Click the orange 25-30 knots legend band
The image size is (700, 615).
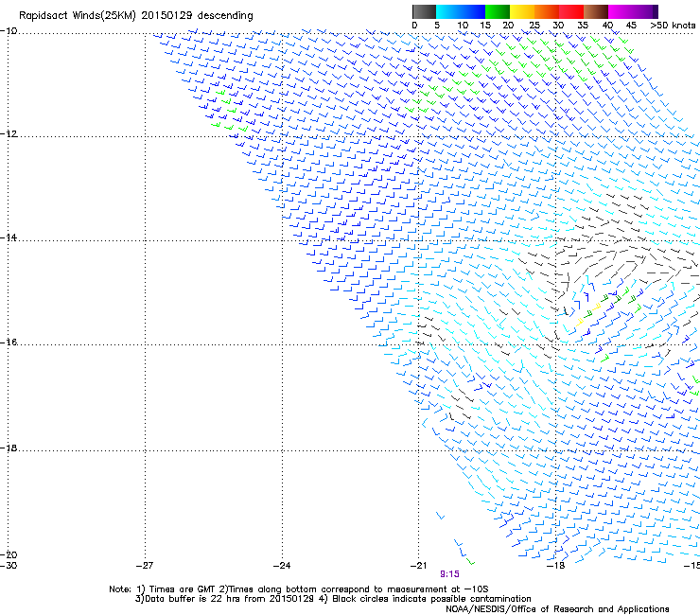[x=547, y=11]
